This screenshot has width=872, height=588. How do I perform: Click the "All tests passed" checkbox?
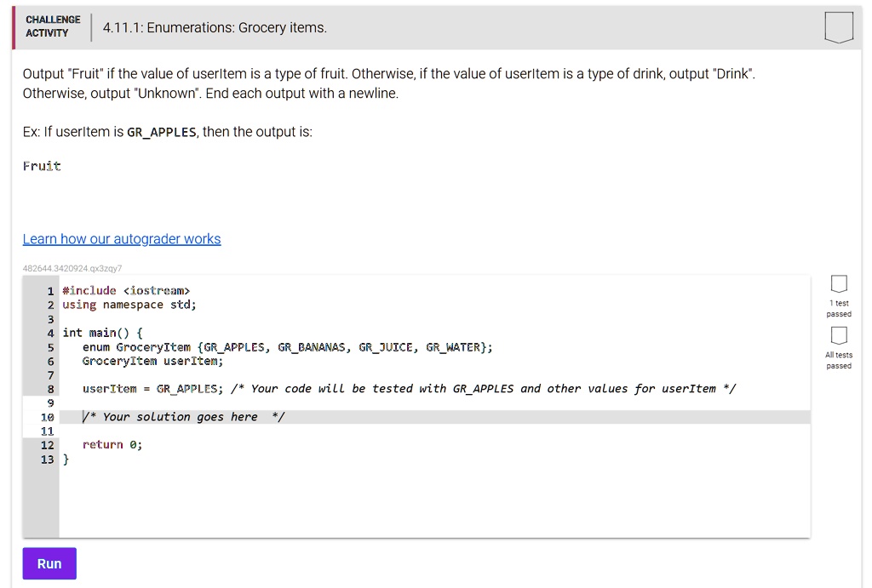point(839,334)
